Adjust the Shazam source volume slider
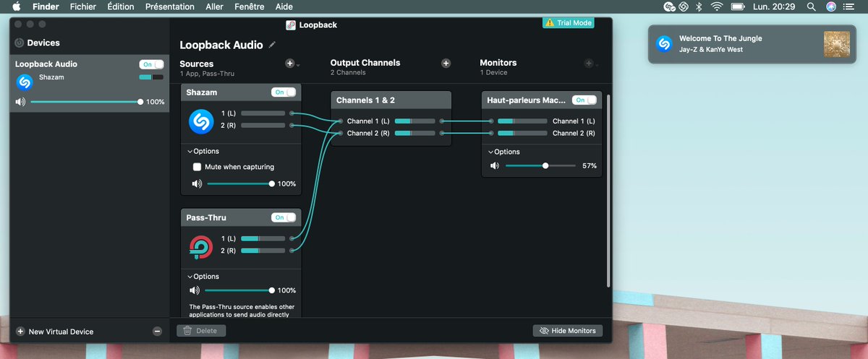The height and width of the screenshot is (359, 868). pyautogui.click(x=239, y=183)
